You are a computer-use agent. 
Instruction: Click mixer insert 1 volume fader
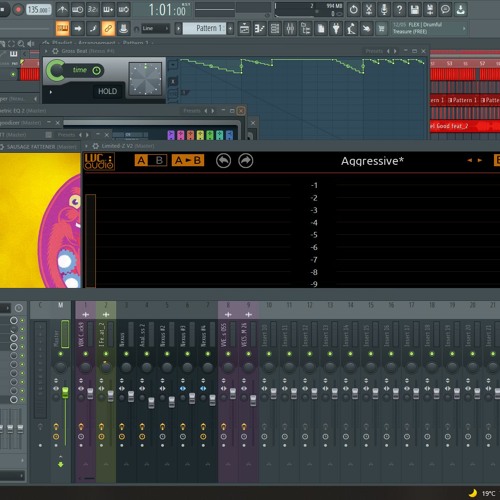point(90,394)
